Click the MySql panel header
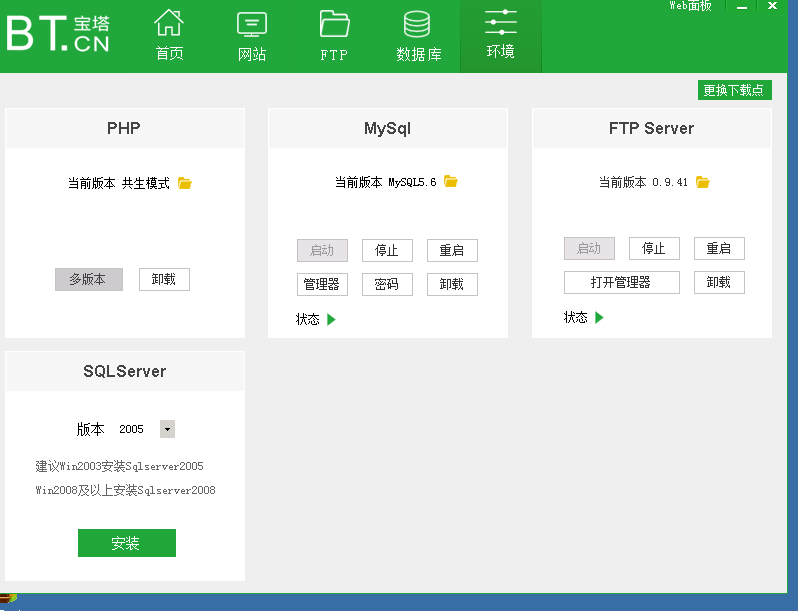Screen dimensions: 798x611 [388, 128]
